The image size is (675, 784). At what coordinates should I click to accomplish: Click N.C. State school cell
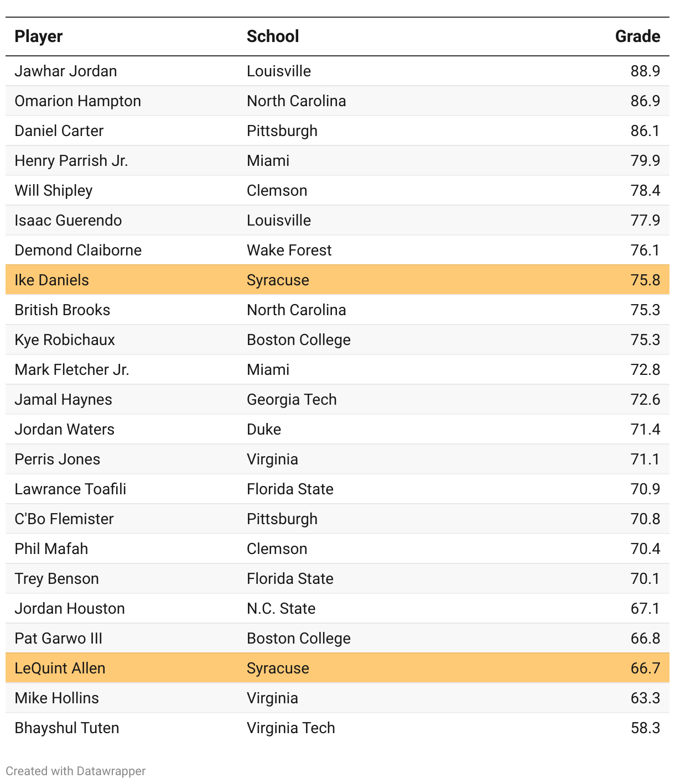coord(281,609)
